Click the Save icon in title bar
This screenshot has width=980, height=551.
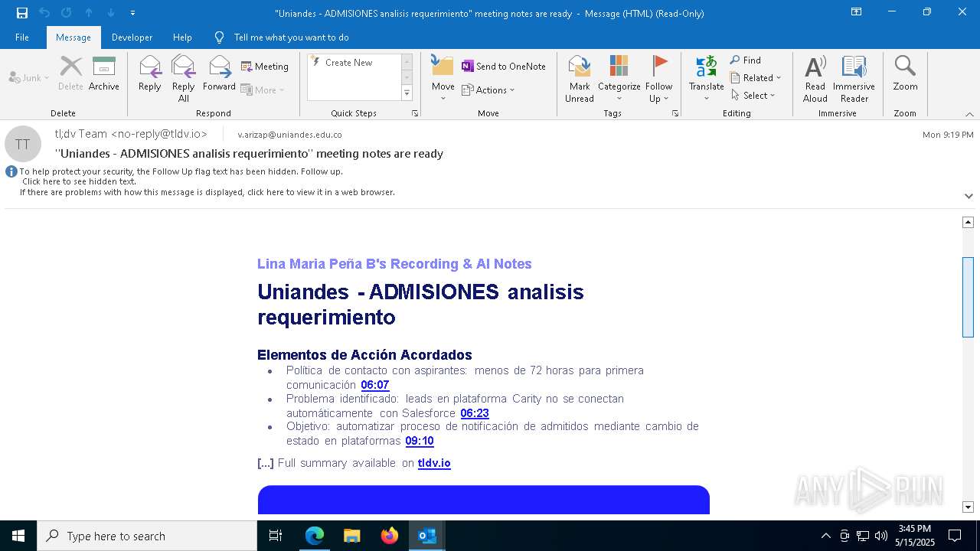[x=21, y=13]
